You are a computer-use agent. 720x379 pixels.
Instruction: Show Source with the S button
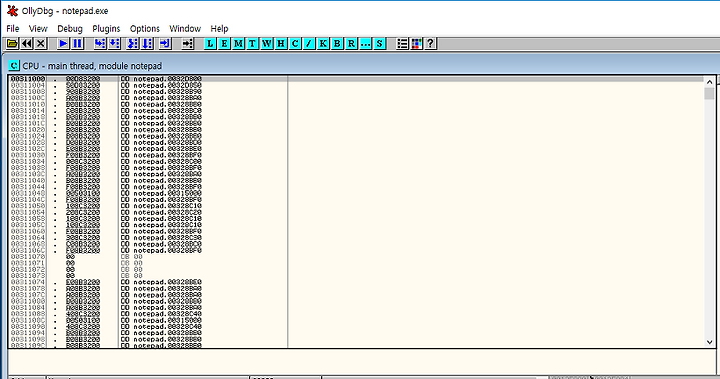[379, 44]
